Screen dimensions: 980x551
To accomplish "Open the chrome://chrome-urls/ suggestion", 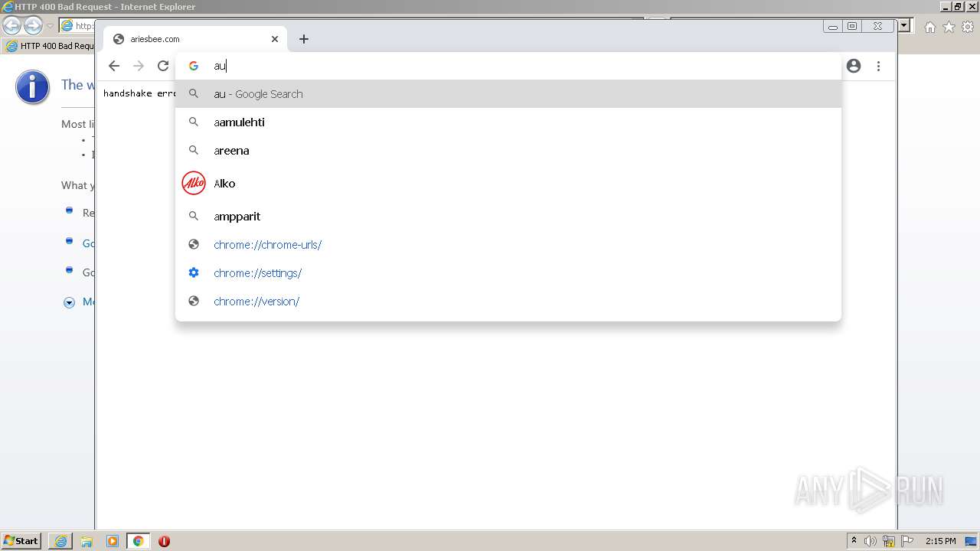I will pyautogui.click(x=508, y=245).
